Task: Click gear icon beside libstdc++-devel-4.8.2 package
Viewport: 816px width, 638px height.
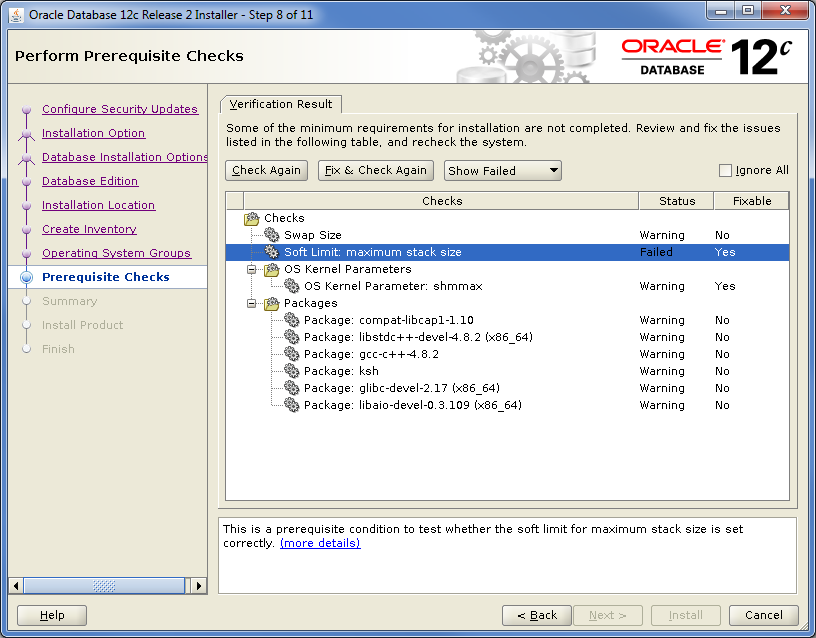Action: 291,337
